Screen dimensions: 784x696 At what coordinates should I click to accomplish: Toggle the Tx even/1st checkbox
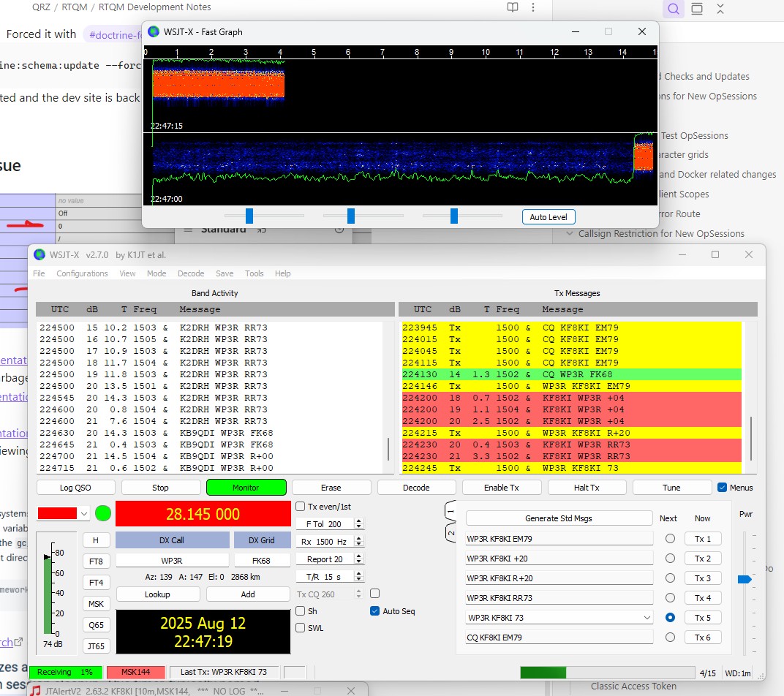pos(301,507)
